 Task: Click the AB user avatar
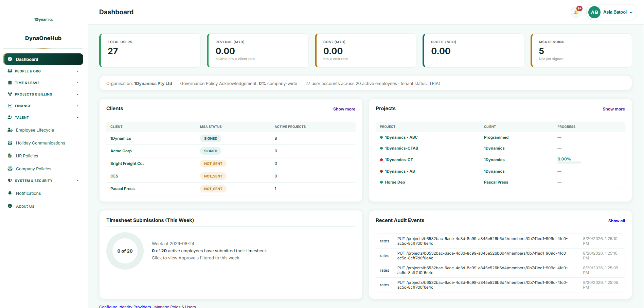click(x=594, y=12)
